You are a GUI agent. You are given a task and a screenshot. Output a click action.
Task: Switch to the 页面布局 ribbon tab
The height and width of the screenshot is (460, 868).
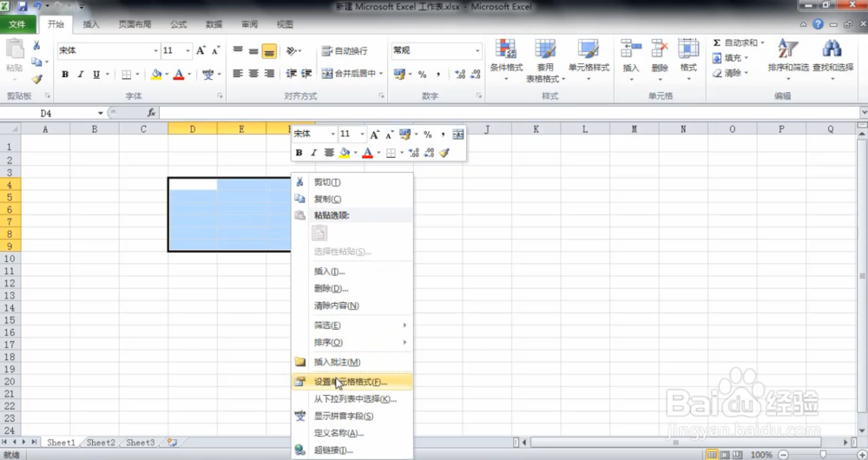point(135,24)
